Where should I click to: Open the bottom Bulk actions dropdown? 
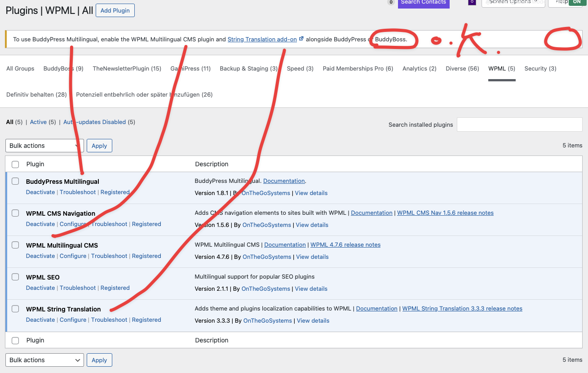click(x=44, y=360)
